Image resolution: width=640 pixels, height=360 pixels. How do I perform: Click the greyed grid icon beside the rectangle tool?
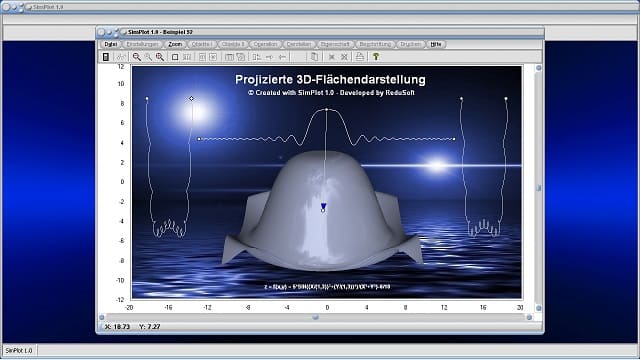(187, 57)
